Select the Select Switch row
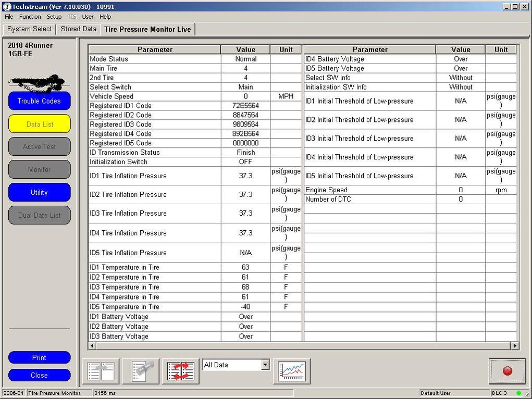The image size is (532, 399). click(195, 87)
